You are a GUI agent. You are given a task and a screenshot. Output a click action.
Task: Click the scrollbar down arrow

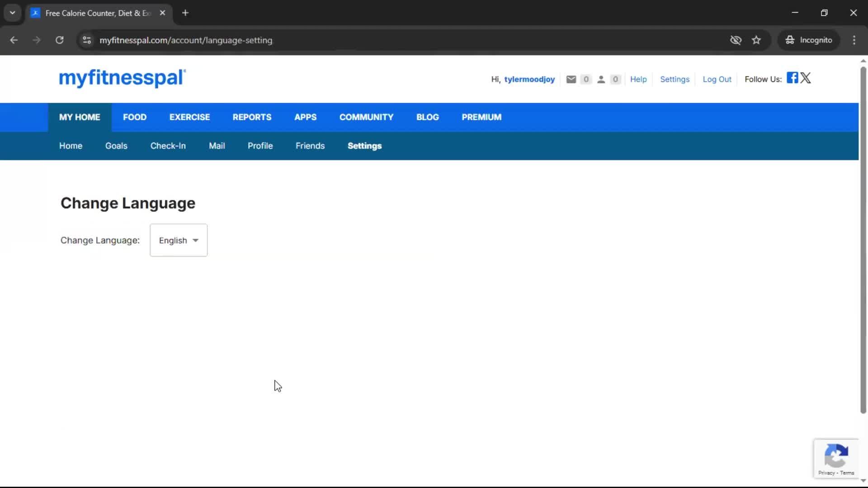[x=863, y=481]
